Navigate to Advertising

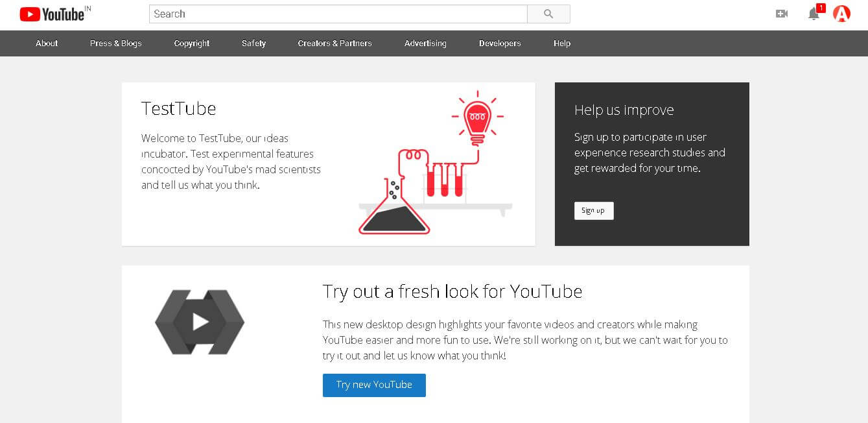pos(425,43)
